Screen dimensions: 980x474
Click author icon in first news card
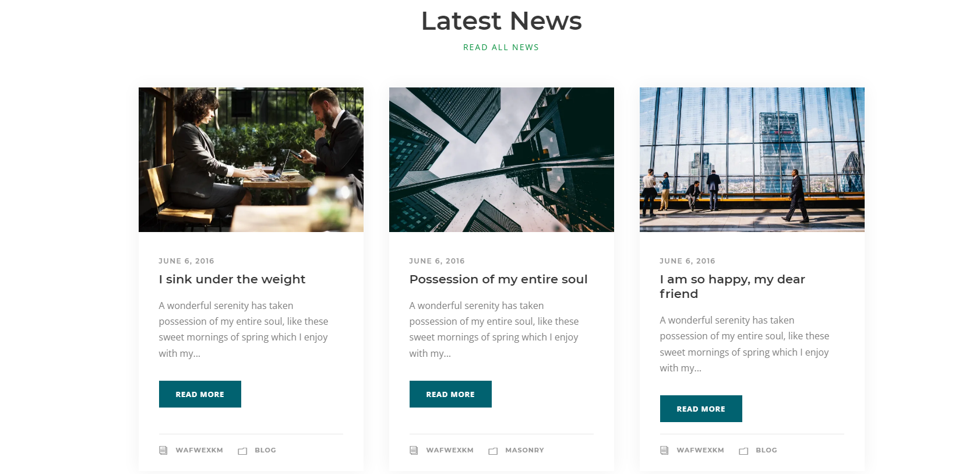pos(163,450)
